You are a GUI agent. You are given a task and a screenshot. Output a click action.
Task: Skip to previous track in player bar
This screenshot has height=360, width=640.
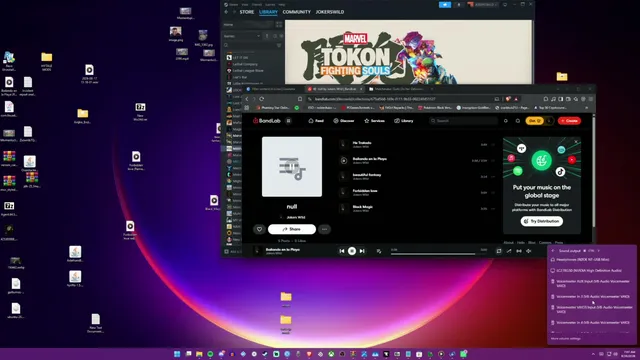coord(342,251)
